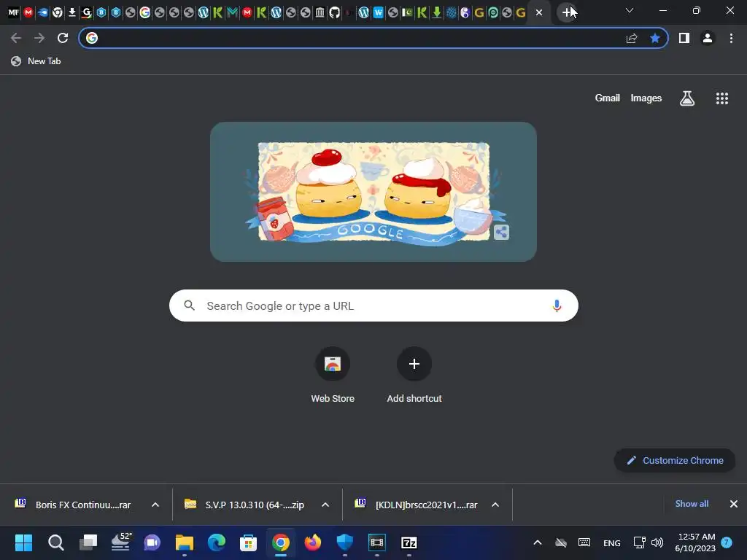Viewport: 747px width, 560px height.
Task: Open the Gmail link
Action: point(608,98)
